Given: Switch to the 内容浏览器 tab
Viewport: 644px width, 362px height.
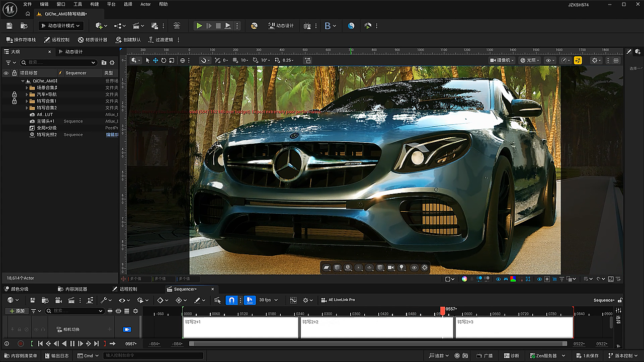Looking at the screenshot, I should pos(72,289).
